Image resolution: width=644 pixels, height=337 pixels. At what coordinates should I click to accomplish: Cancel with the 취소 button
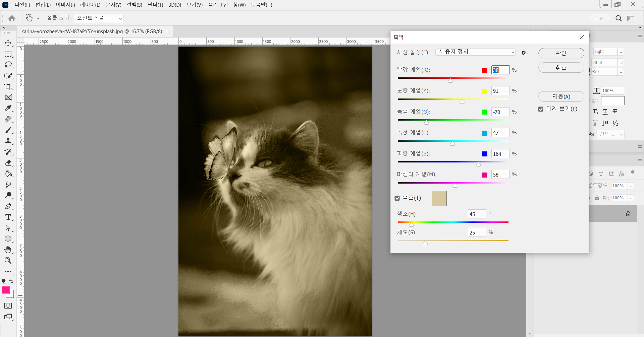tap(561, 68)
